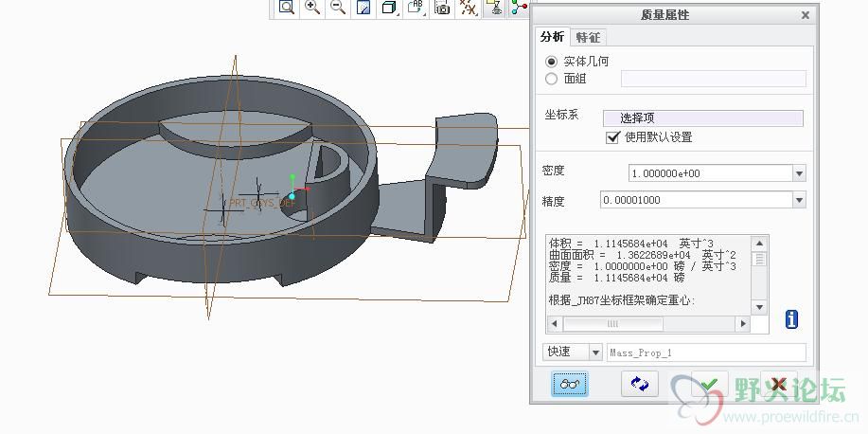This screenshot has width=868, height=434.
Task: Toggle the annotation display toolbar icon
Action: point(494,8)
